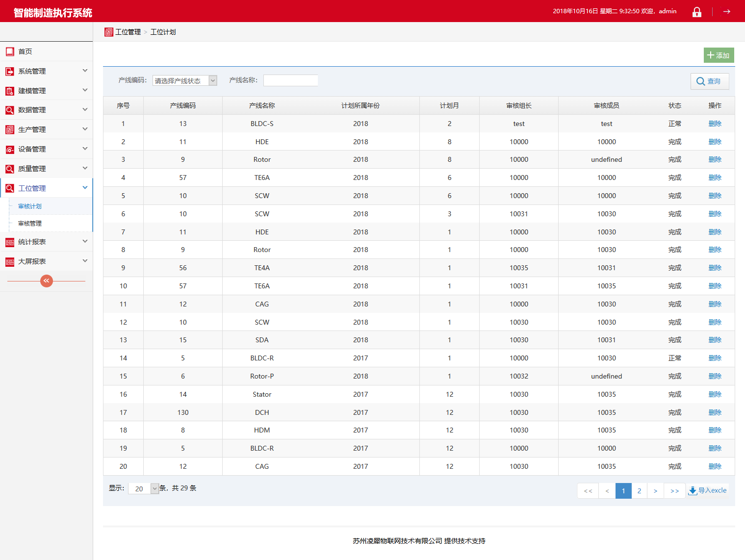Click the 设备管理 sidebar icon
Screen dimensions: 745x560
(x=10, y=149)
